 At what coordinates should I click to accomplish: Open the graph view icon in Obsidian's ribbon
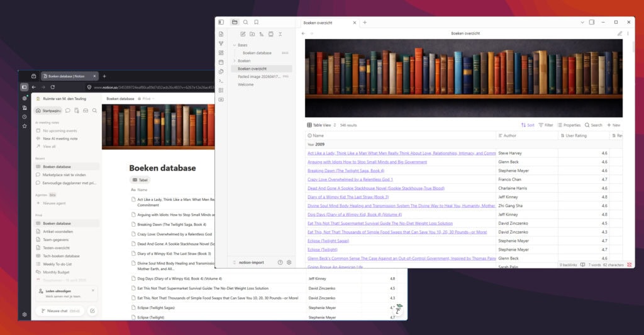tap(221, 43)
